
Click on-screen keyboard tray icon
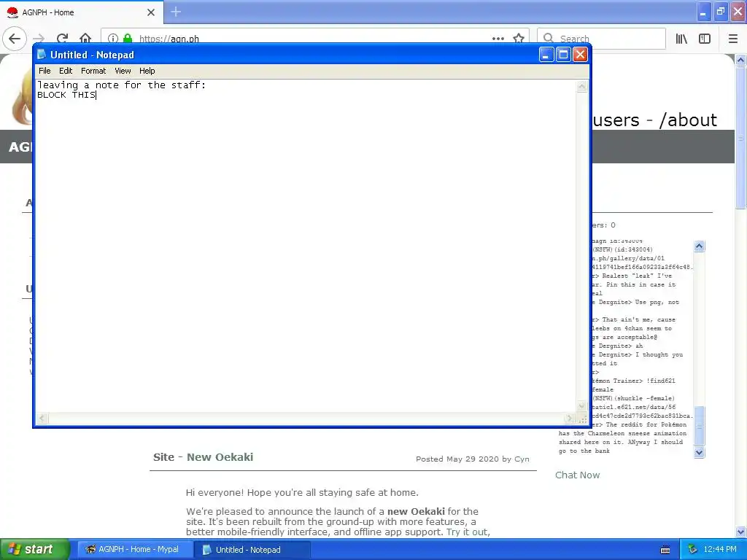[x=665, y=550]
